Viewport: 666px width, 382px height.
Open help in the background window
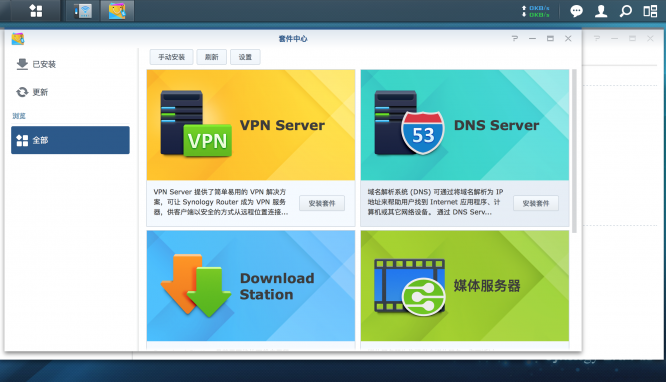click(597, 38)
